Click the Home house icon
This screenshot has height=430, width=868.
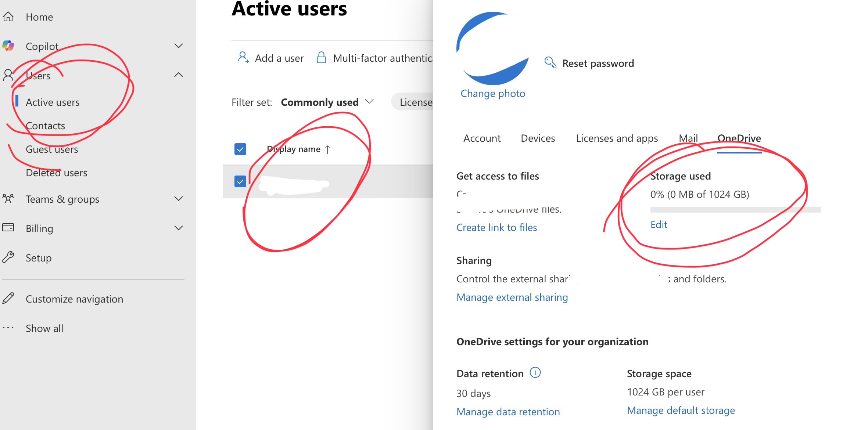[8, 17]
